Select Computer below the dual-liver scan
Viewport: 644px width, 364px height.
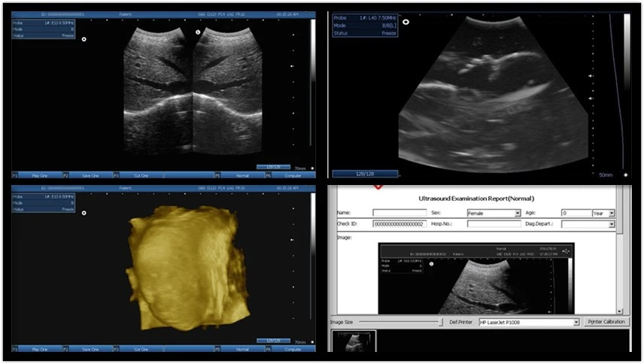(293, 175)
